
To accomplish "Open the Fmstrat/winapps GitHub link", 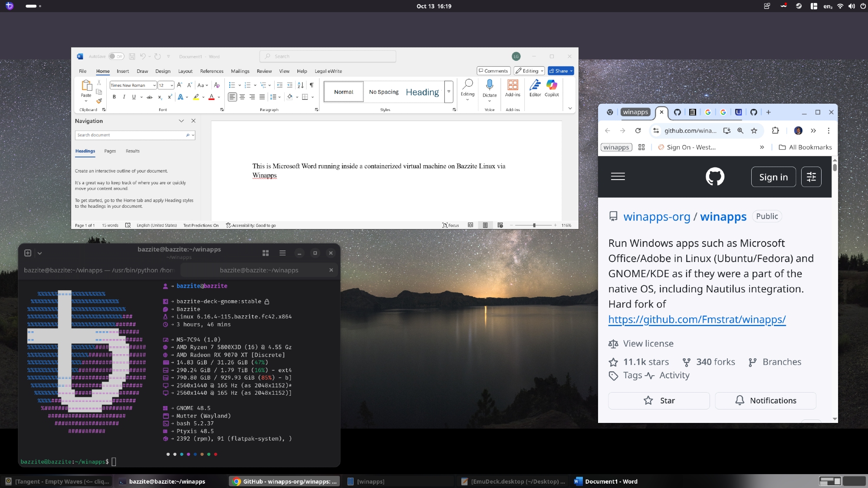I will [697, 320].
